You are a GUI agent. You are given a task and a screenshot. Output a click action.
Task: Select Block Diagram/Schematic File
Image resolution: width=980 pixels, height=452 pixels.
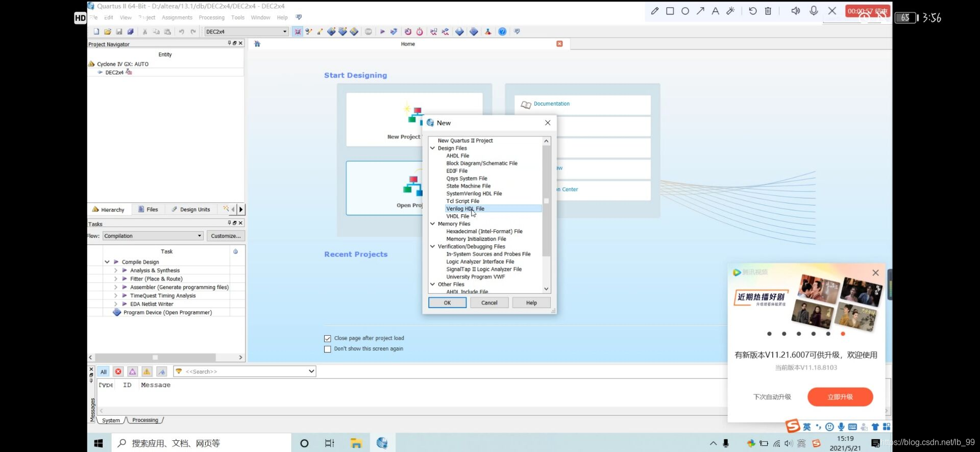(x=482, y=163)
